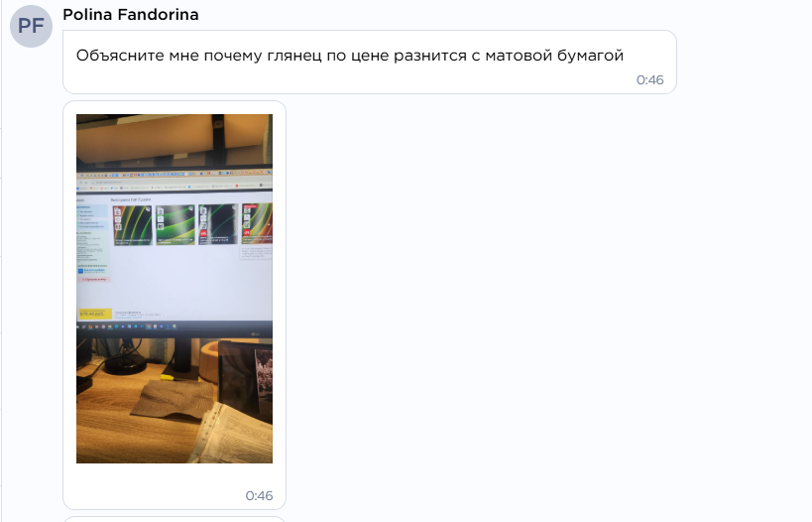Image resolution: width=812 pixels, height=522 pixels.
Task: Open the next message bubble below the photo
Action: tap(174, 519)
